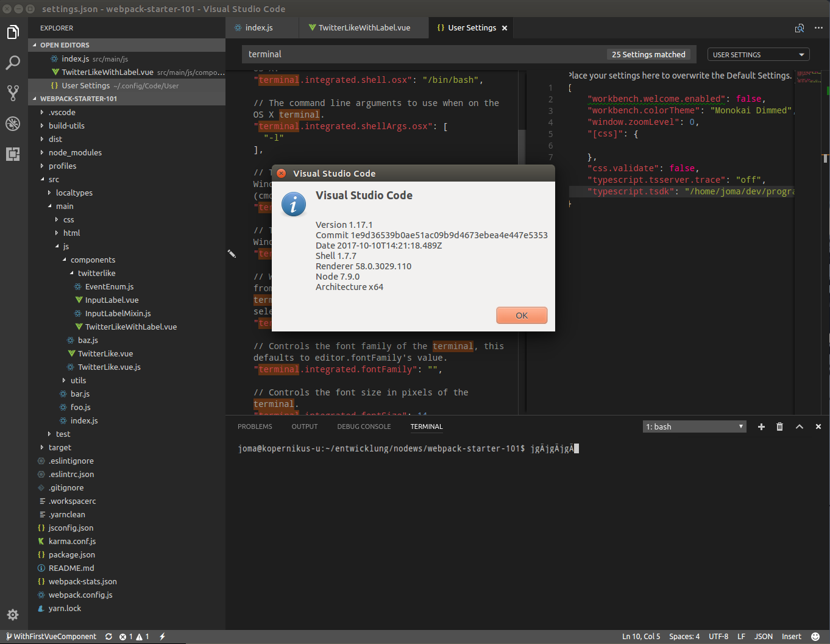
Task: Open karma.conf.js in explorer
Action: 127,541
